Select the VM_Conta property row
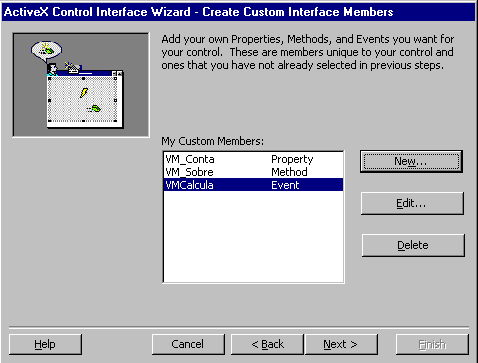Image resolution: width=478 pixels, height=363 pixels. pyautogui.click(x=253, y=159)
